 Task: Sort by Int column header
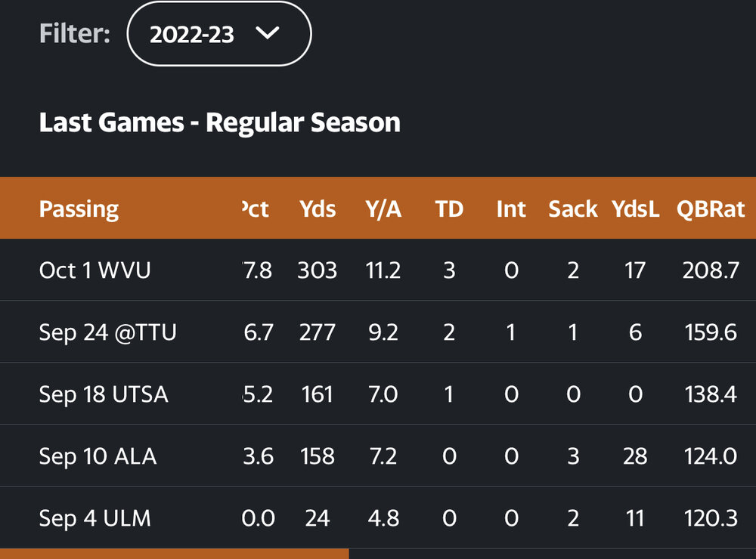point(511,208)
